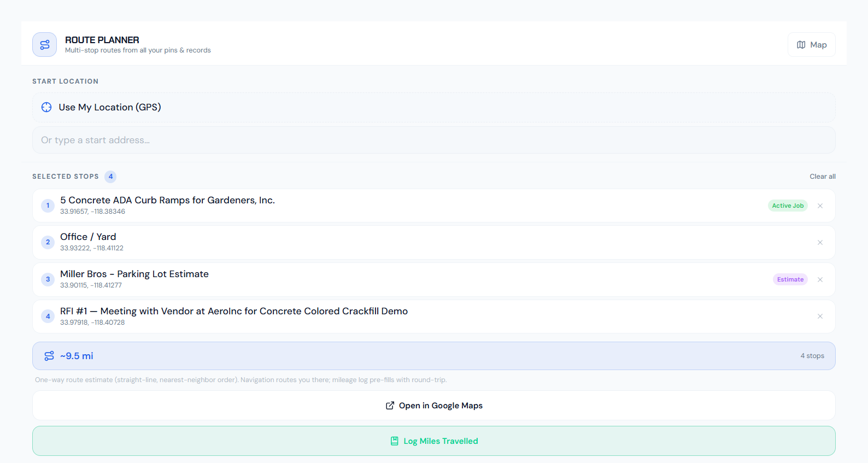
Task: Click coordinates 33.91657, -118.38346
Action: point(92,212)
